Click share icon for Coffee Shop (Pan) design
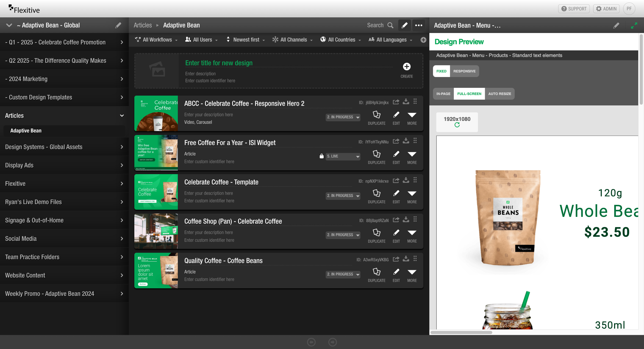Viewport: 644px width, 349px height. [396, 220]
